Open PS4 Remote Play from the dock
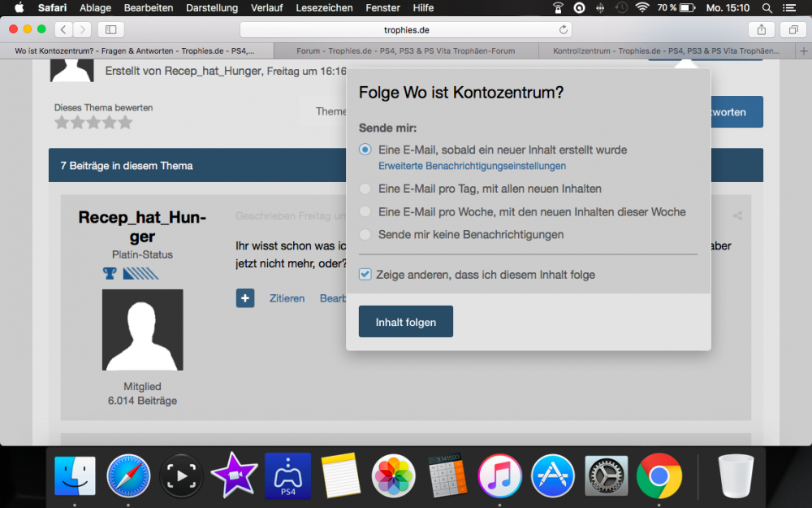This screenshot has height=508, width=812. (x=287, y=476)
